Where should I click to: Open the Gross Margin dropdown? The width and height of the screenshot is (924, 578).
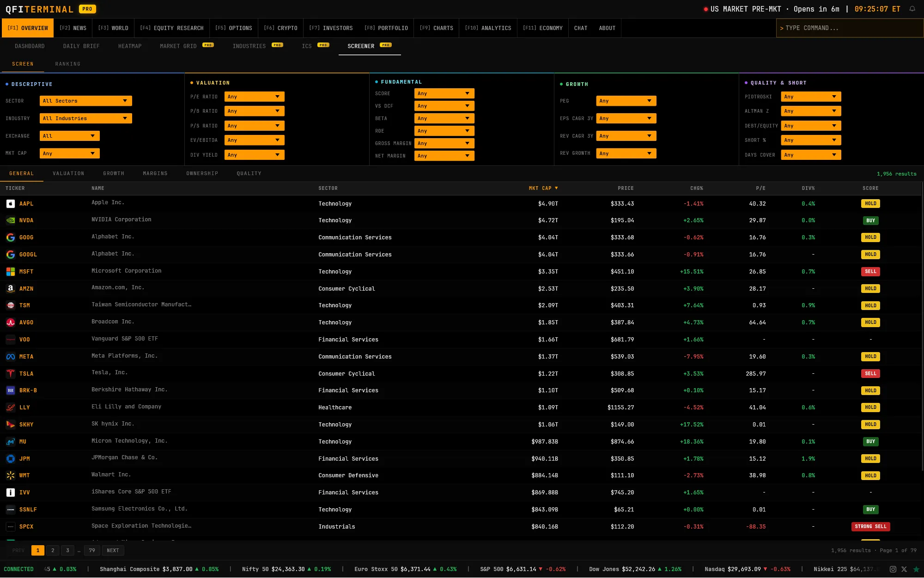[444, 143]
